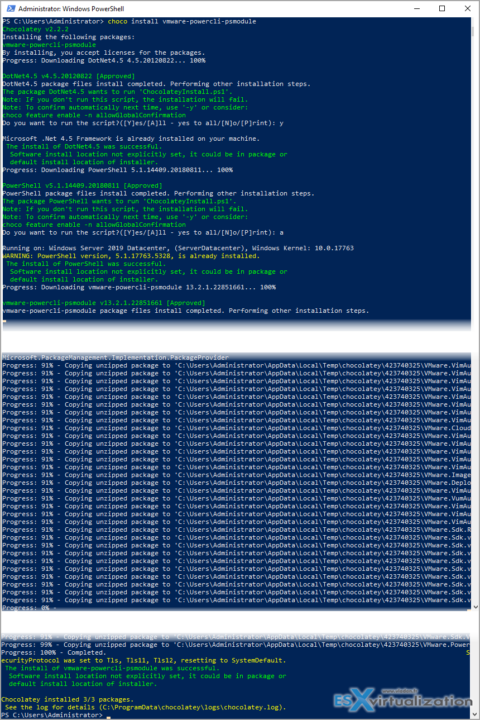Viewport: 480px width, 720px height.
Task: Click the chocolatey.log path line
Action: coord(145,707)
